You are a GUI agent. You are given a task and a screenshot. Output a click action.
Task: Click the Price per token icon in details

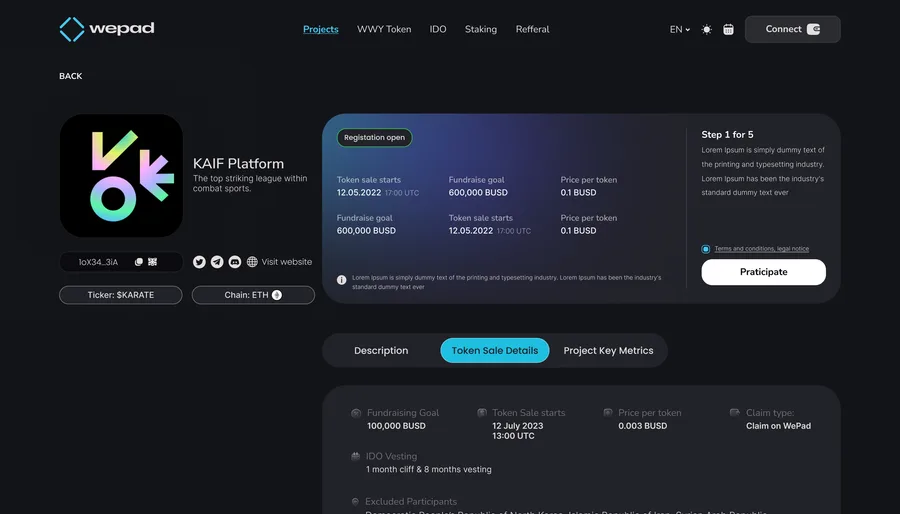pyautogui.click(x=608, y=412)
